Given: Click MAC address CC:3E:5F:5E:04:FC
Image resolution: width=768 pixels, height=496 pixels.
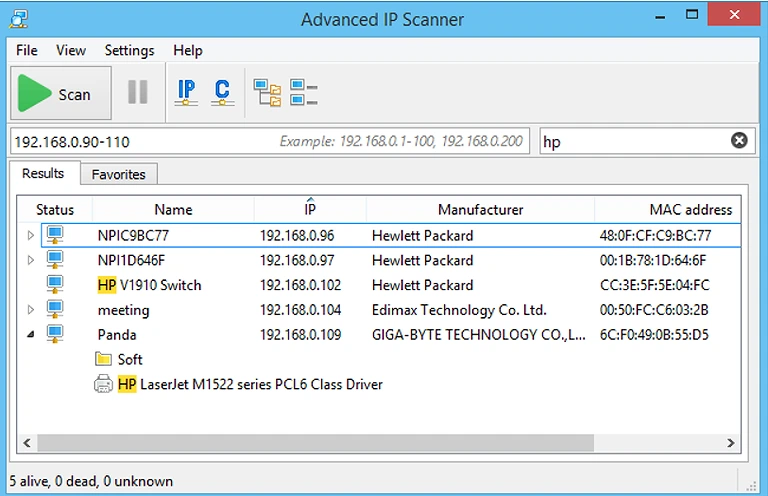Looking at the screenshot, I should click(654, 285).
